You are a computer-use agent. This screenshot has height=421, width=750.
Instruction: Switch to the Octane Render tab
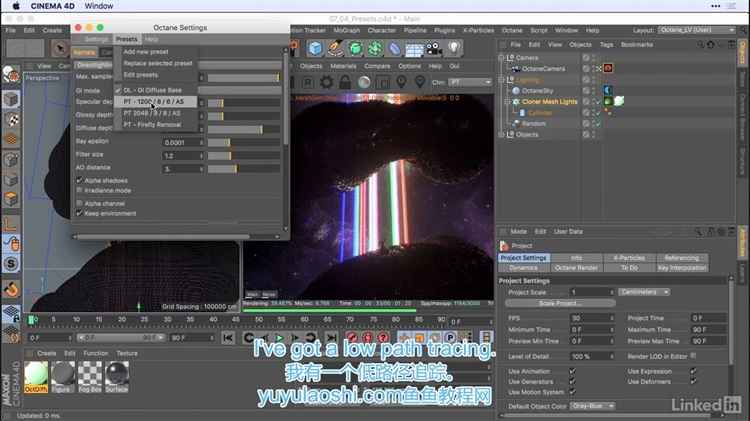(576, 268)
